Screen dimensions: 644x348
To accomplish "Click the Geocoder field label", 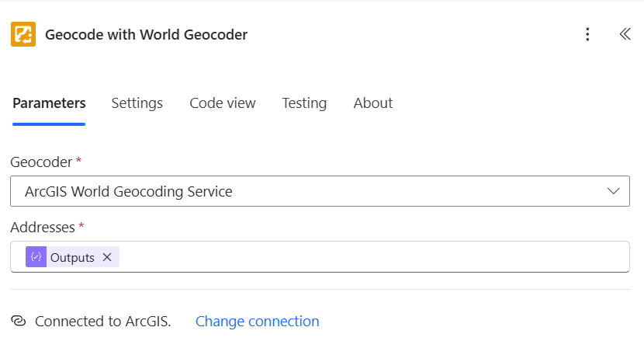I will pos(41,162).
